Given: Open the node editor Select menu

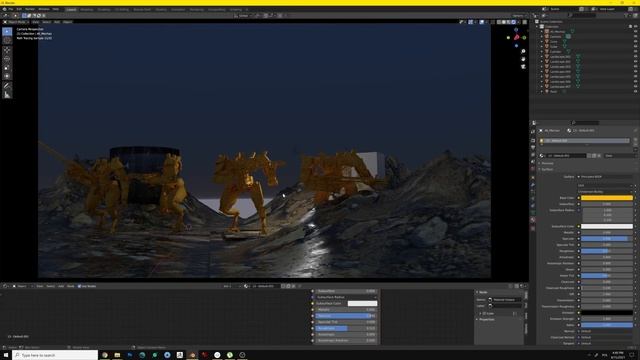Looking at the screenshot, I should [x=50, y=286].
